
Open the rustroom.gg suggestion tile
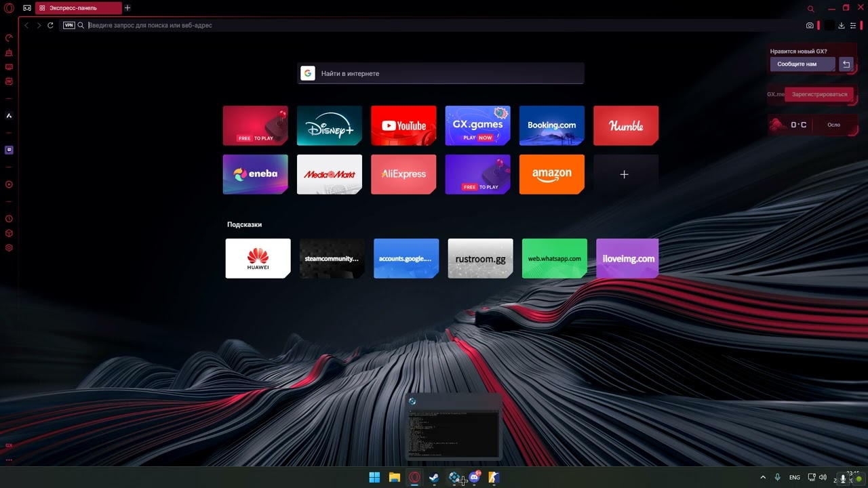click(x=481, y=258)
